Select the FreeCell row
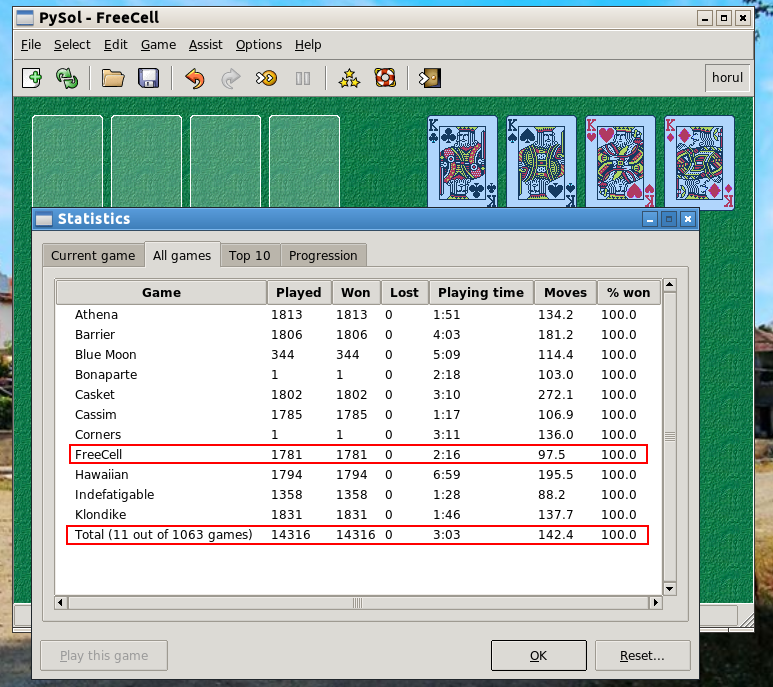Viewport: 773px width, 687px height. click(x=358, y=454)
